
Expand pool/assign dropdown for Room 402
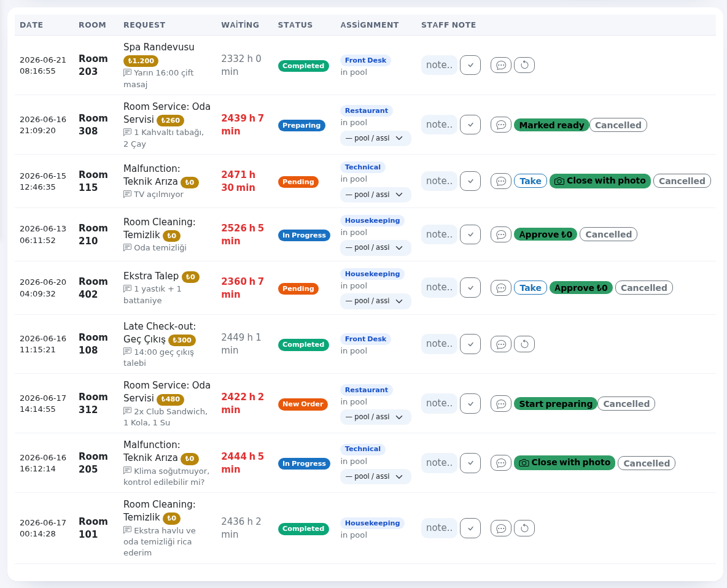[376, 301]
